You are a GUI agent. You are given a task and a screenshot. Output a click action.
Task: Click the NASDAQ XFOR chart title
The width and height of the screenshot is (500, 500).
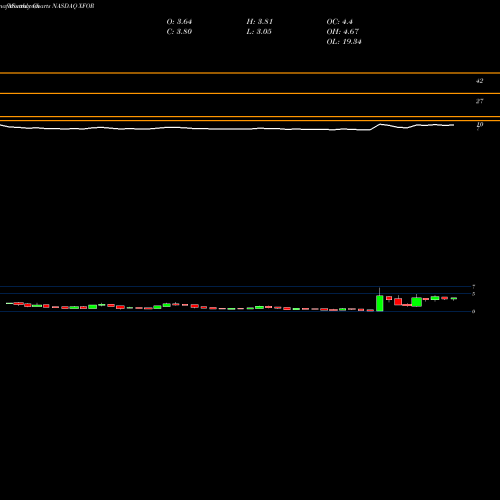tap(73, 6)
